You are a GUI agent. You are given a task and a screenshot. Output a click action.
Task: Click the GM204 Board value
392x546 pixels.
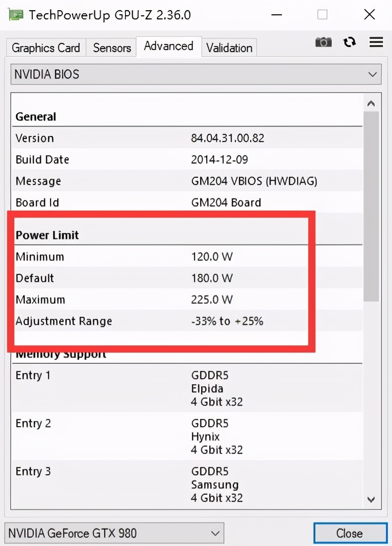[226, 203]
